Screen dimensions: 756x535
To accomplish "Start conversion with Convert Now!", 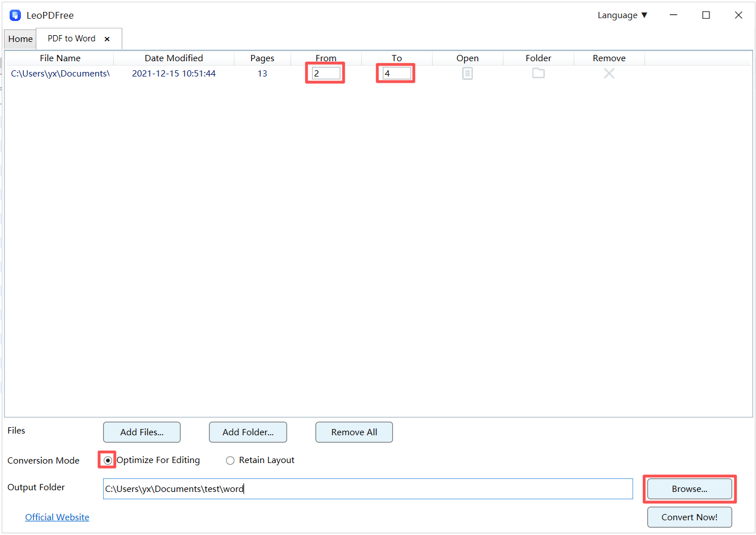I will tap(690, 517).
